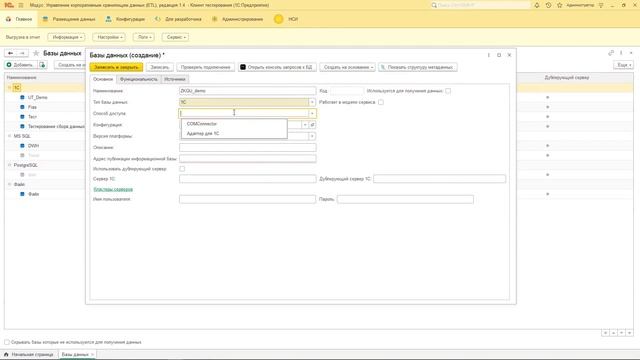Open notifications bell icon

[x=537, y=5]
